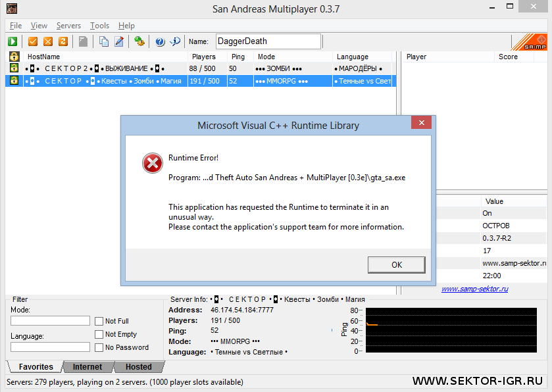Screen dimensions: 552x392
Task: Click the Player column header
Action: point(448,57)
